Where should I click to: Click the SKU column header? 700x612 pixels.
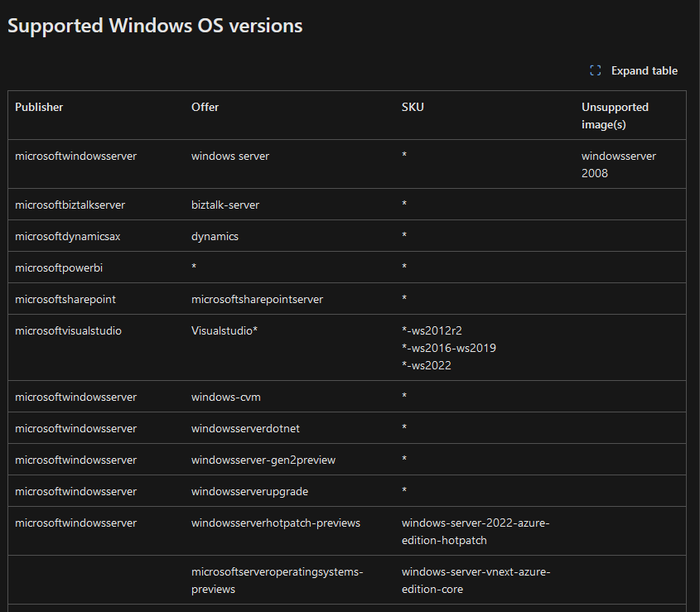(411, 107)
